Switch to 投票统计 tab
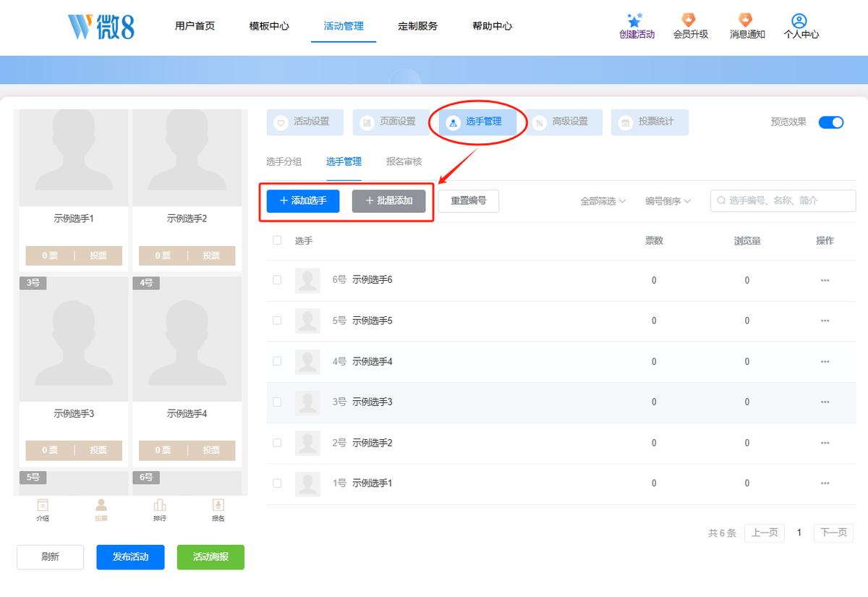 [650, 122]
